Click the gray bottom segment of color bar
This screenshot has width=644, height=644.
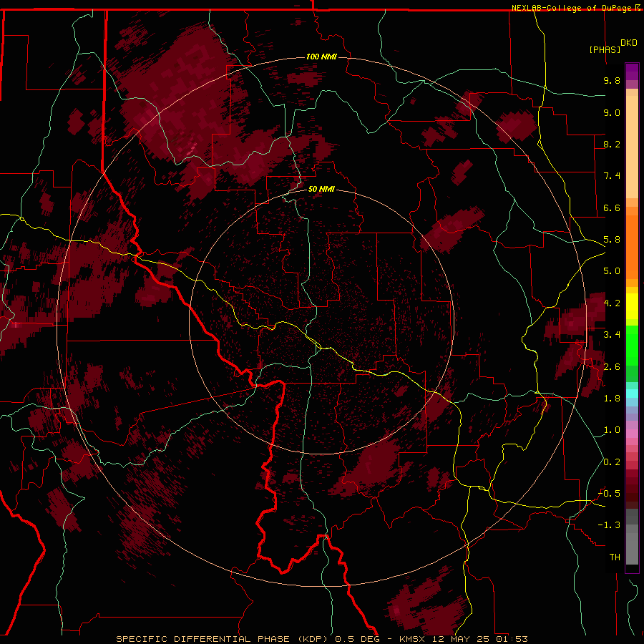[x=632, y=546]
